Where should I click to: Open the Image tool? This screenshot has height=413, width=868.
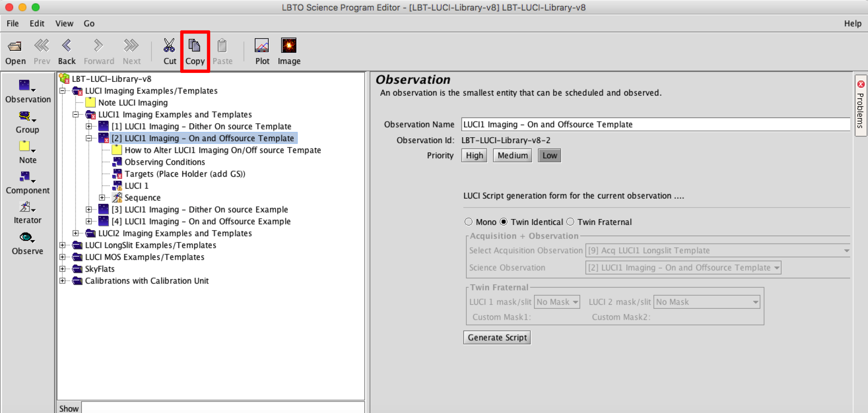tap(289, 45)
